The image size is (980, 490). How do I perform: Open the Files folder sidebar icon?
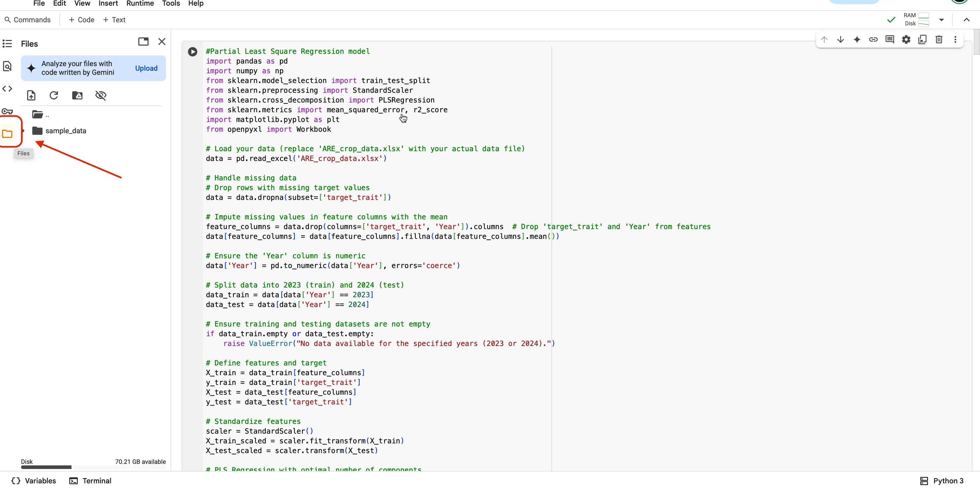[7, 134]
